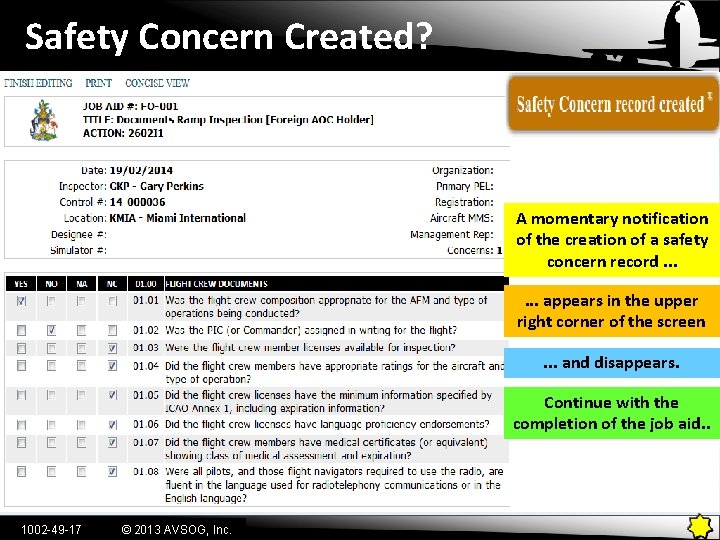Click the FINISH EDITING link

[38, 83]
